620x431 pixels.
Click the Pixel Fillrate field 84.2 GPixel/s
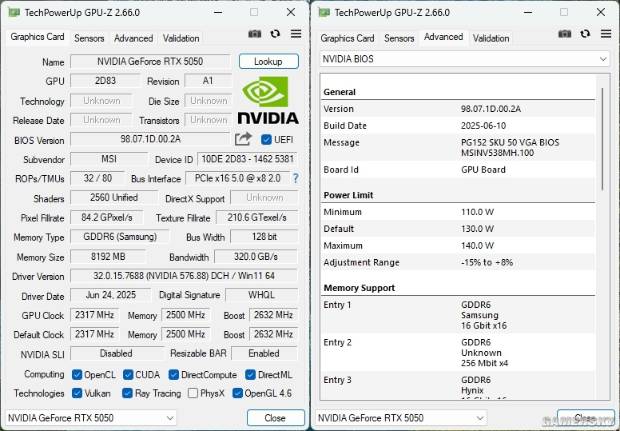pos(107,217)
